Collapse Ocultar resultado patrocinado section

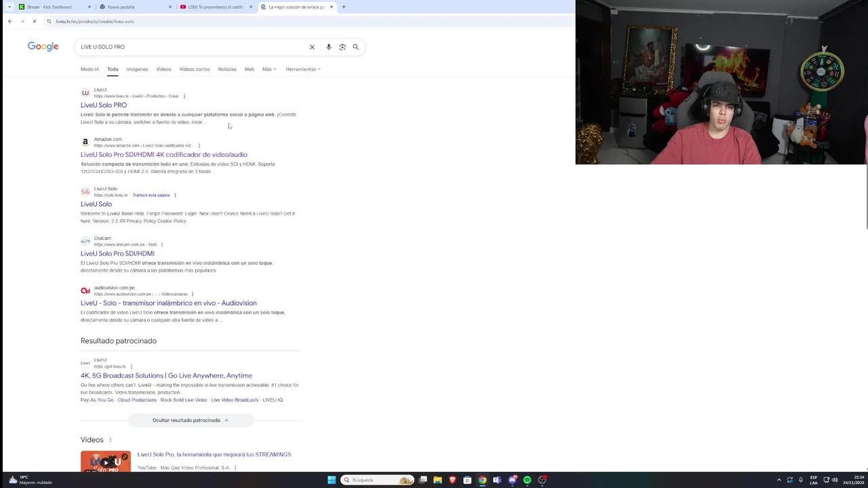point(191,420)
